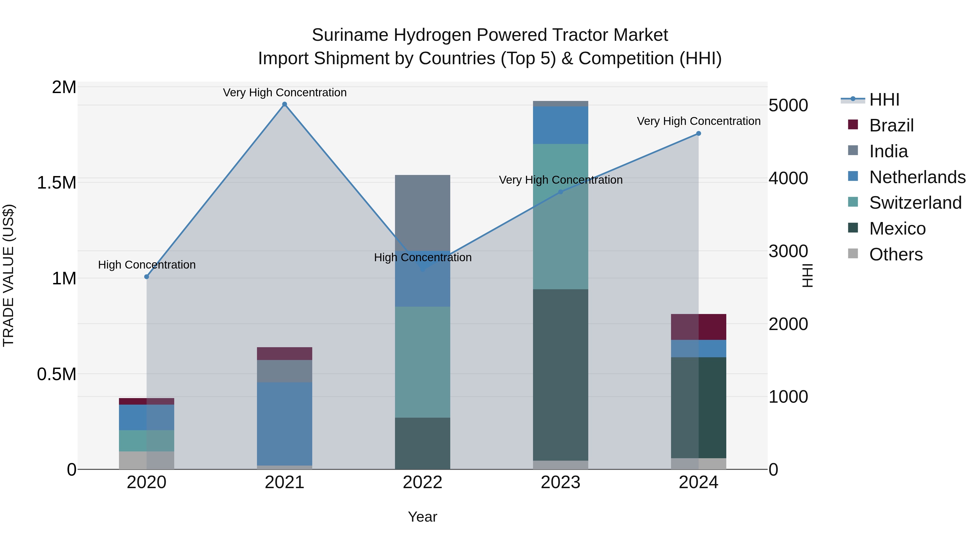Toggle the Brazil legend entry

coord(881,125)
